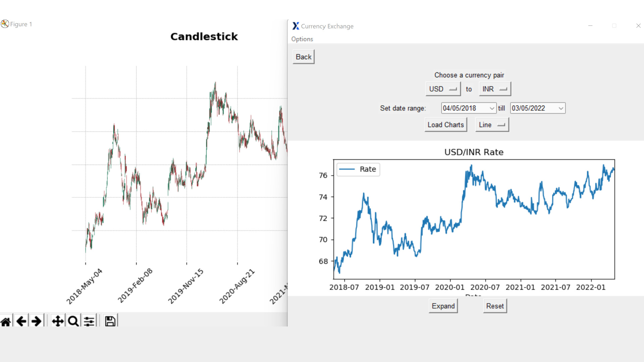Select the Pan axes tool in Figure 1
Viewport: 644px width, 362px height.
tap(58, 321)
